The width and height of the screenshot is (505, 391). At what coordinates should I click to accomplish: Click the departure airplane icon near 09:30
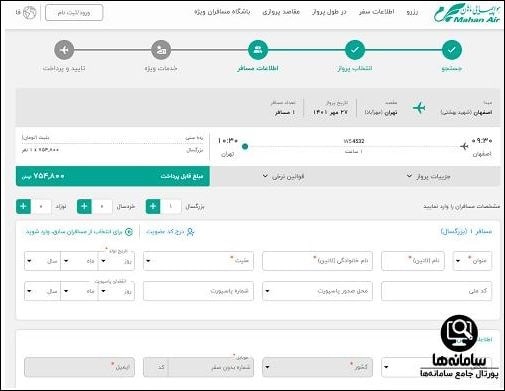coord(464,146)
